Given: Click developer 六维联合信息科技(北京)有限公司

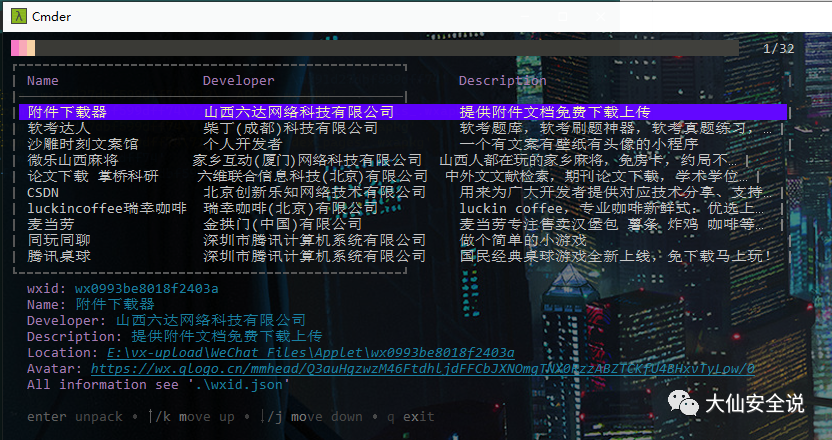Looking at the screenshot, I should [313, 176].
